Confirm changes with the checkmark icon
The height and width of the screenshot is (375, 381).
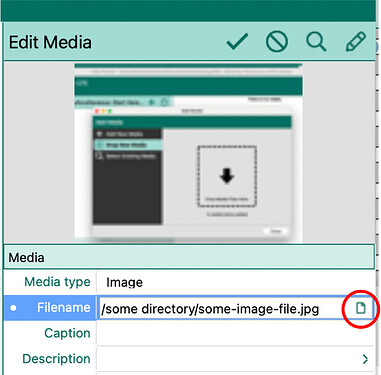pyautogui.click(x=237, y=42)
